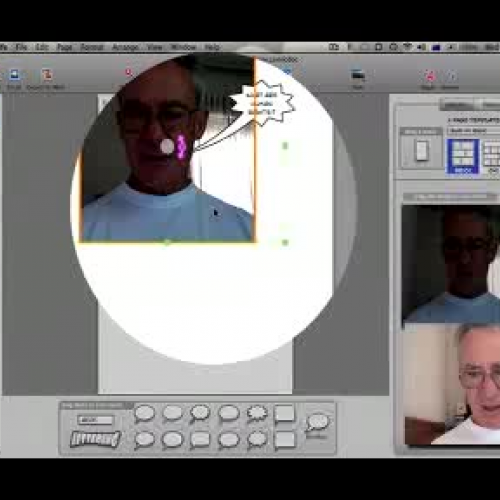Click the Export to Web toolbar icon

point(47,74)
